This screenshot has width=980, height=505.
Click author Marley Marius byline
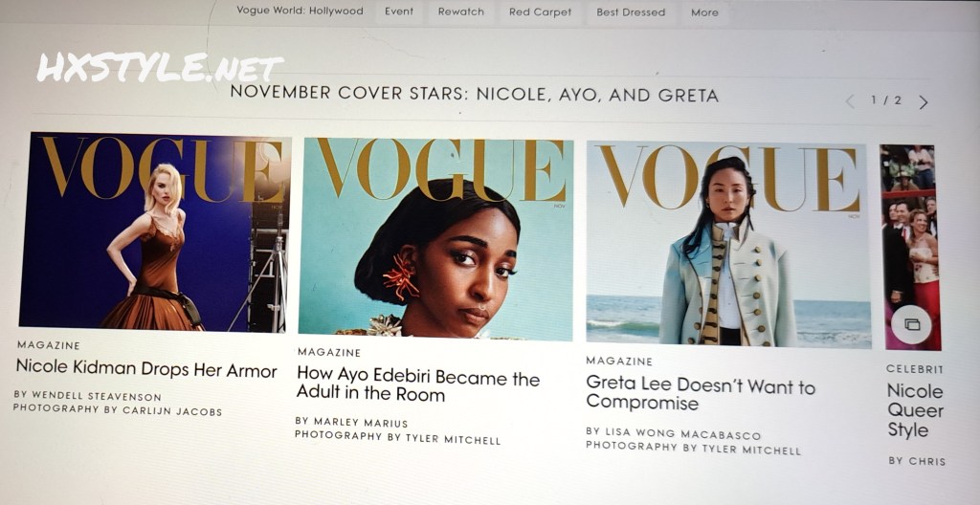352,423
